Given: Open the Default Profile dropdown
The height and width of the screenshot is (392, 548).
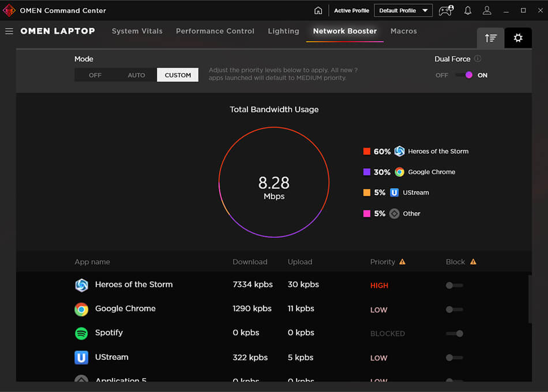Looking at the screenshot, I should pyautogui.click(x=403, y=10).
